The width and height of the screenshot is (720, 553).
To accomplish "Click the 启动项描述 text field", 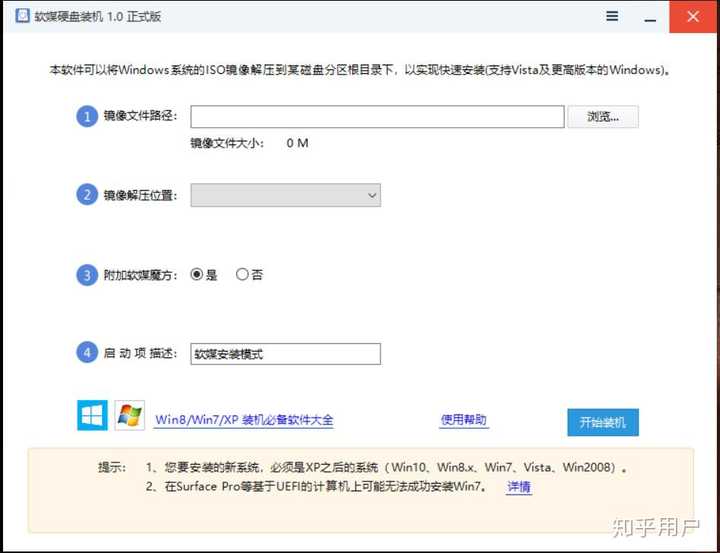I will pos(286,354).
